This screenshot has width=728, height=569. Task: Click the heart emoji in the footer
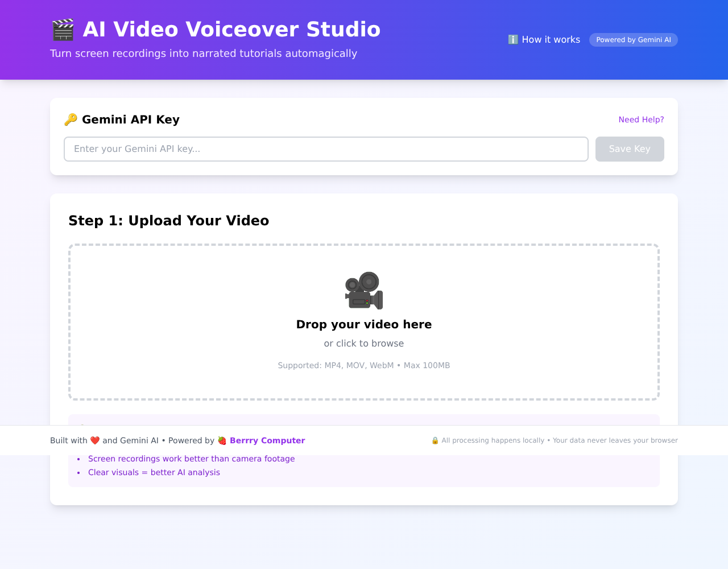tap(95, 440)
